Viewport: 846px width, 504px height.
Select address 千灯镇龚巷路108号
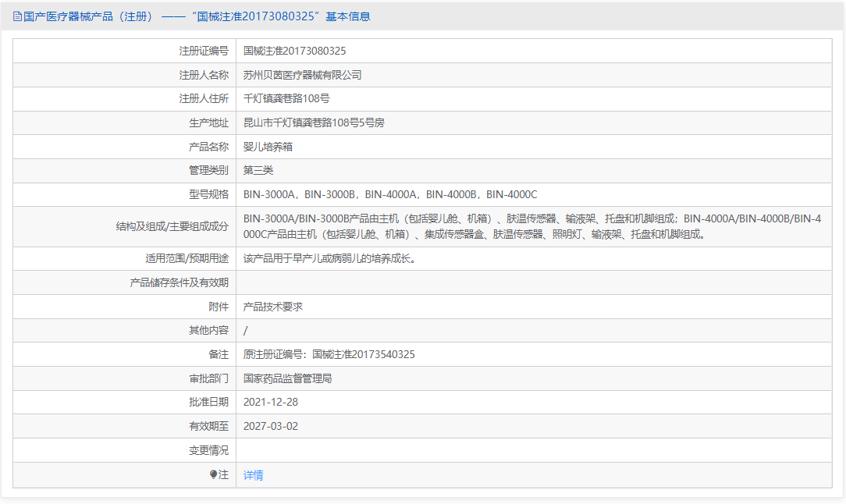[x=286, y=99]
